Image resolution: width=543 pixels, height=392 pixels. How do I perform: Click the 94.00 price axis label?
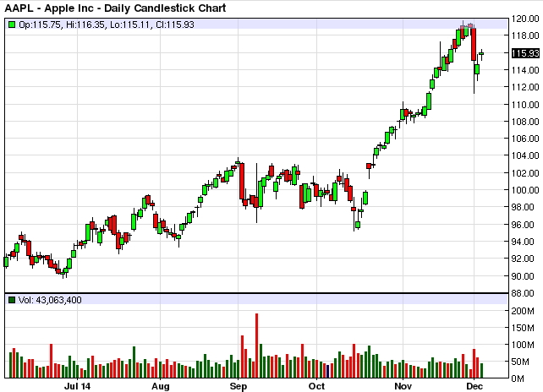523,242
